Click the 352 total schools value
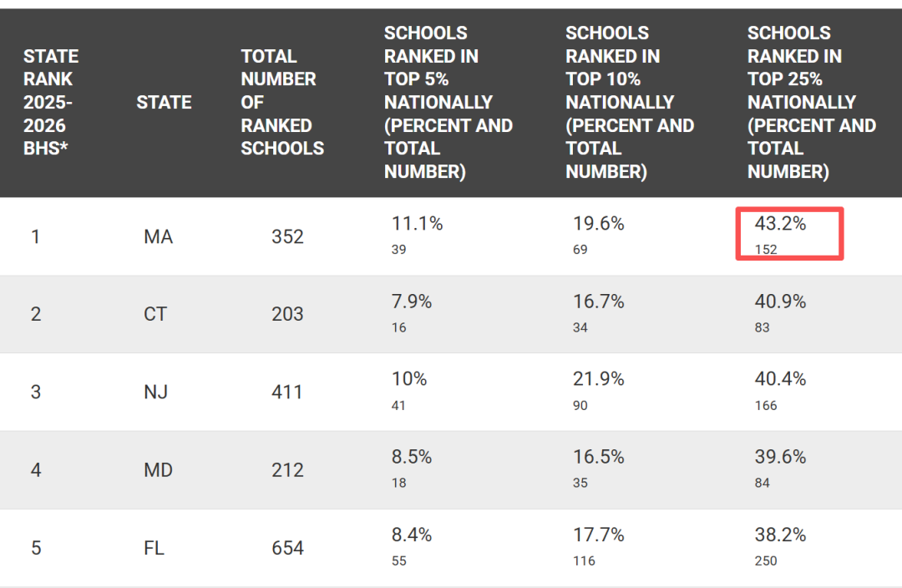Image resolution: width=902 pixels, height=588 pixels. [x=287, y=236]
